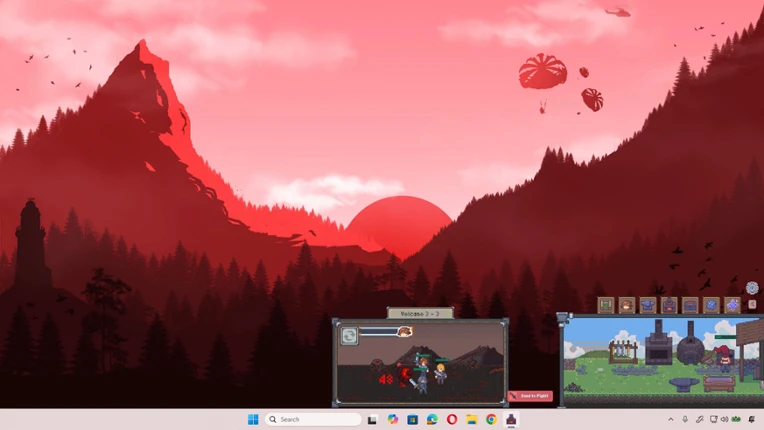Open the notifications bell icon
This screenshot has height=430, width=764.
click(x=752, y=419)
